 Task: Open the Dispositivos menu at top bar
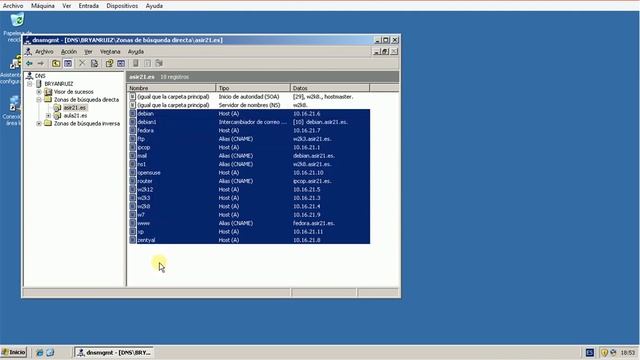[122, 6]
